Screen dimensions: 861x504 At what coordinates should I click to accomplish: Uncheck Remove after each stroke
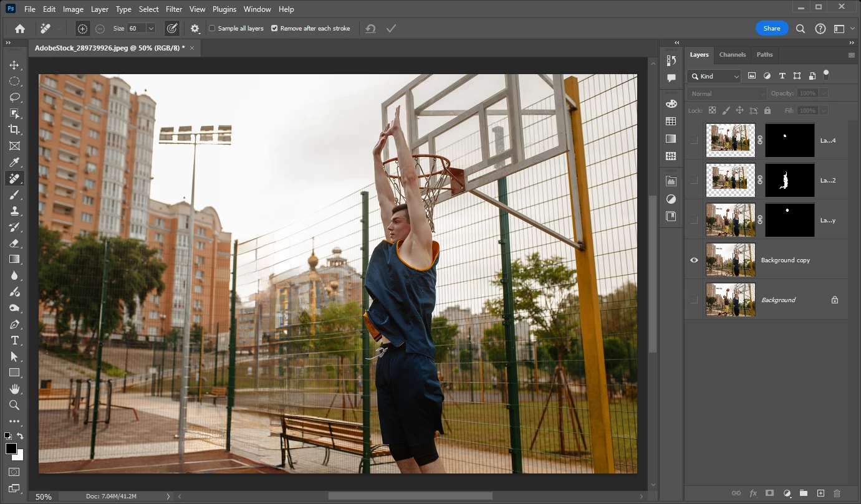point(274,29)
